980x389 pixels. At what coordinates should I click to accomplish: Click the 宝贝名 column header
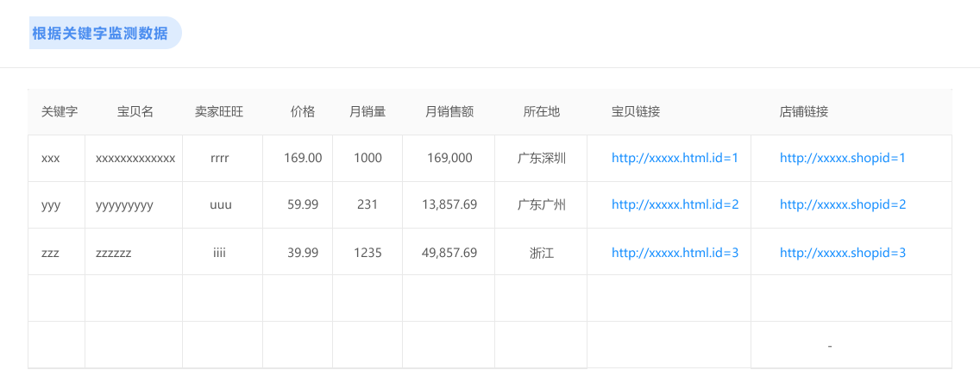tap(135, 112)
